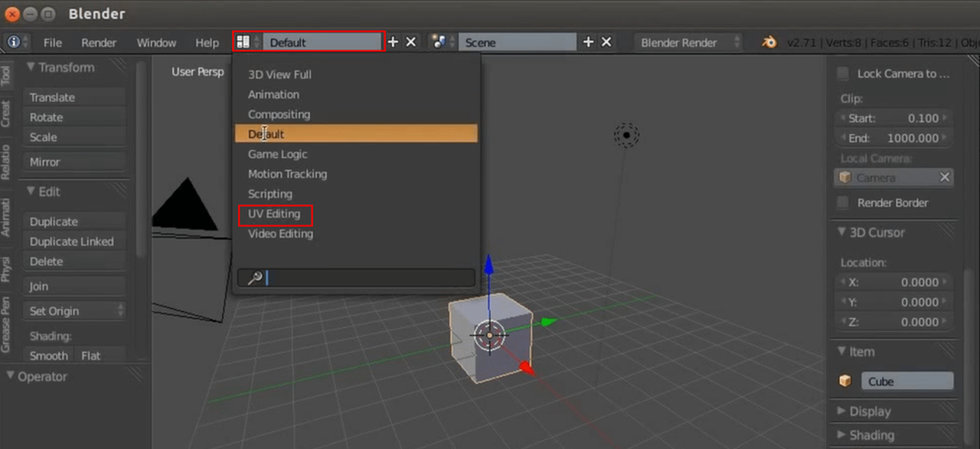Add new scene with plus icon
The width and height of the screenshot is (980, 449).
(589, 42)
